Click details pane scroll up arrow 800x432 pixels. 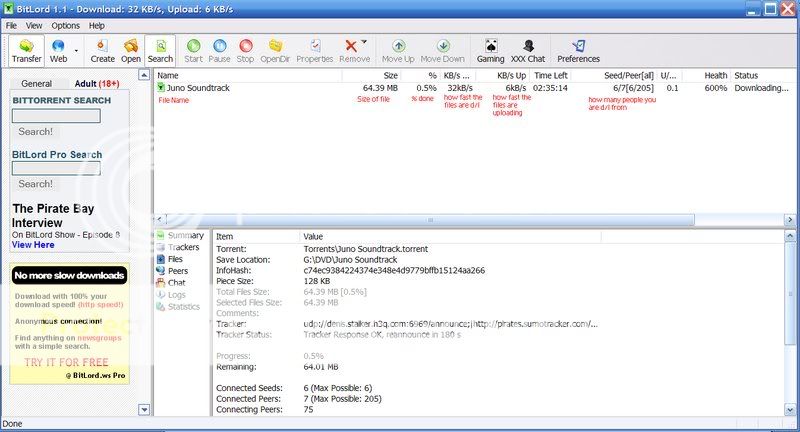click(x=790, y=236)
